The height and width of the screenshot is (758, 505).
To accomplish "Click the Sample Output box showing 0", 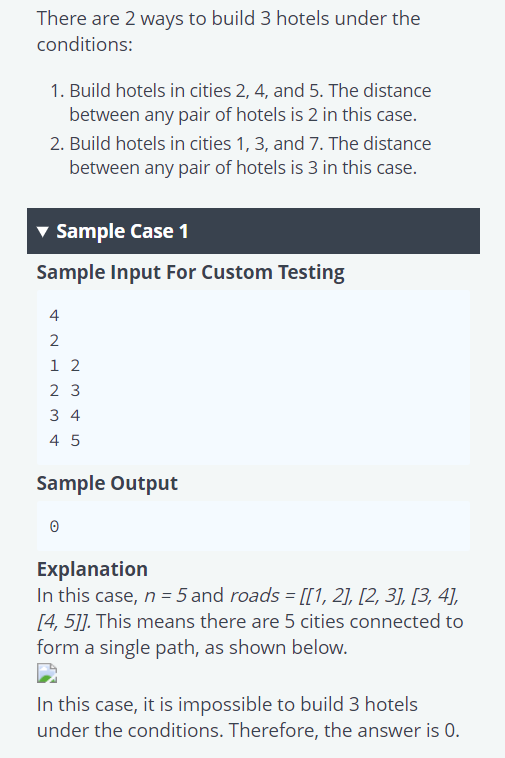I will pyautogui.click(x=253, y=526).
